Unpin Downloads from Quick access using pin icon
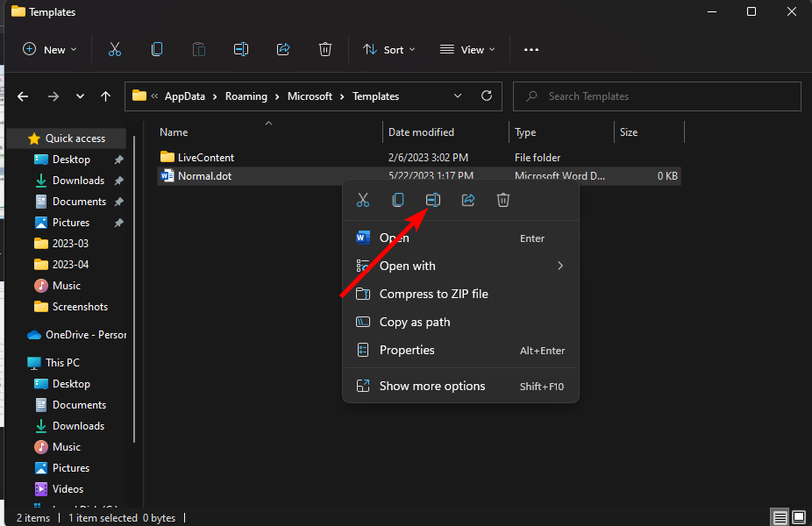This screenshot has width=812, height=526. click(119, 181)
